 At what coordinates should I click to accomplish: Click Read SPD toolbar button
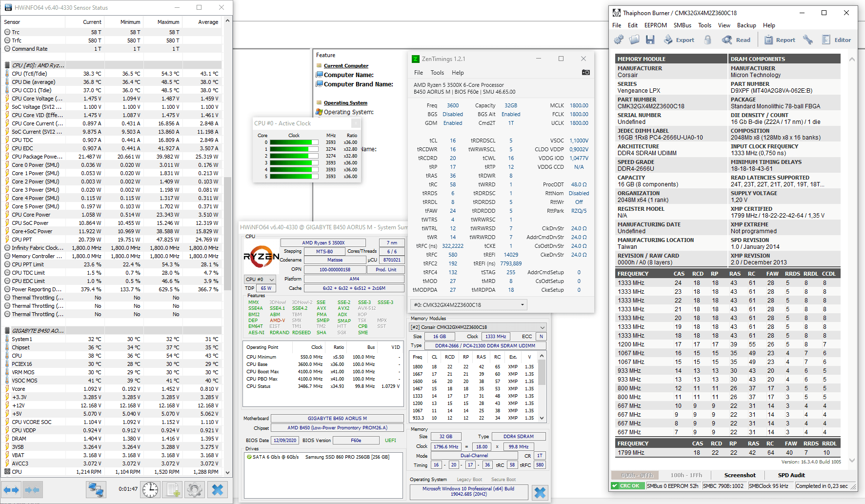point(736,40)
